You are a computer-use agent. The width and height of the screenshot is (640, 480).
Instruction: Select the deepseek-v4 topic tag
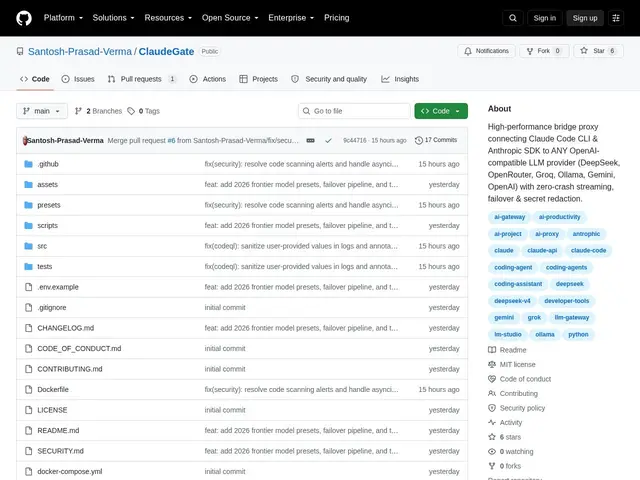click(512, 301)
